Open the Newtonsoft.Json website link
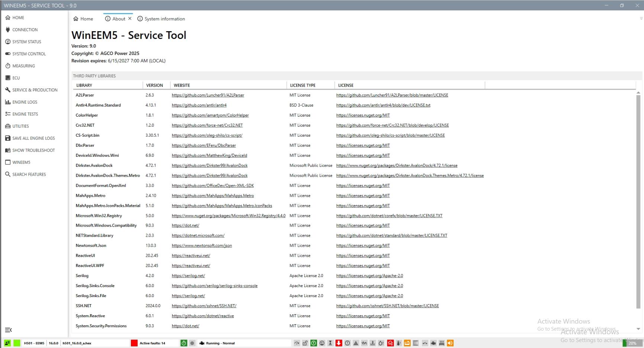Viewport: 644px width, 348px height. (201, 245)
